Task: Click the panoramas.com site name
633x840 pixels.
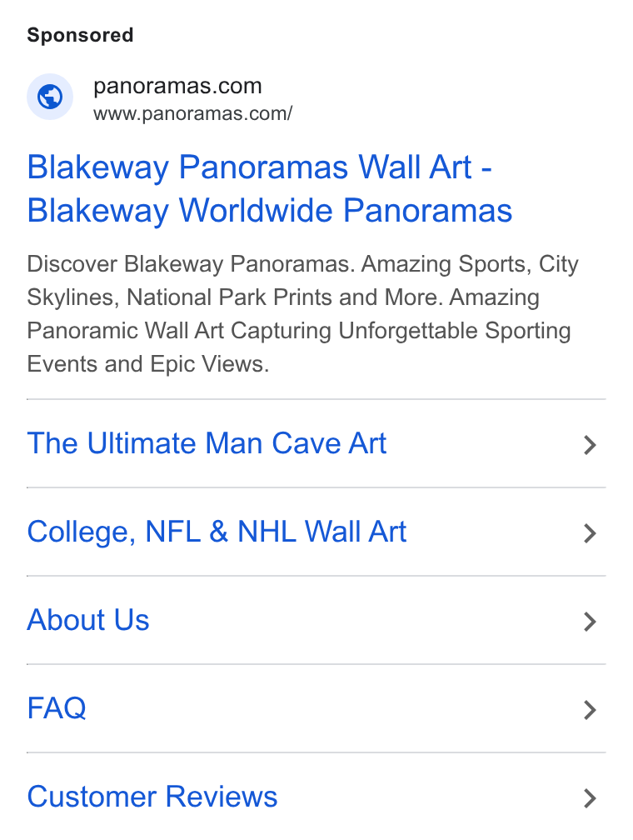Action: (177, 86)
